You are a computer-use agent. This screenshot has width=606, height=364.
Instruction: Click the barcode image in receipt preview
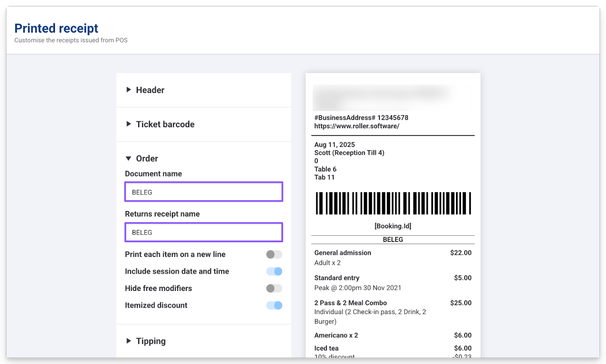click(393, 204)
